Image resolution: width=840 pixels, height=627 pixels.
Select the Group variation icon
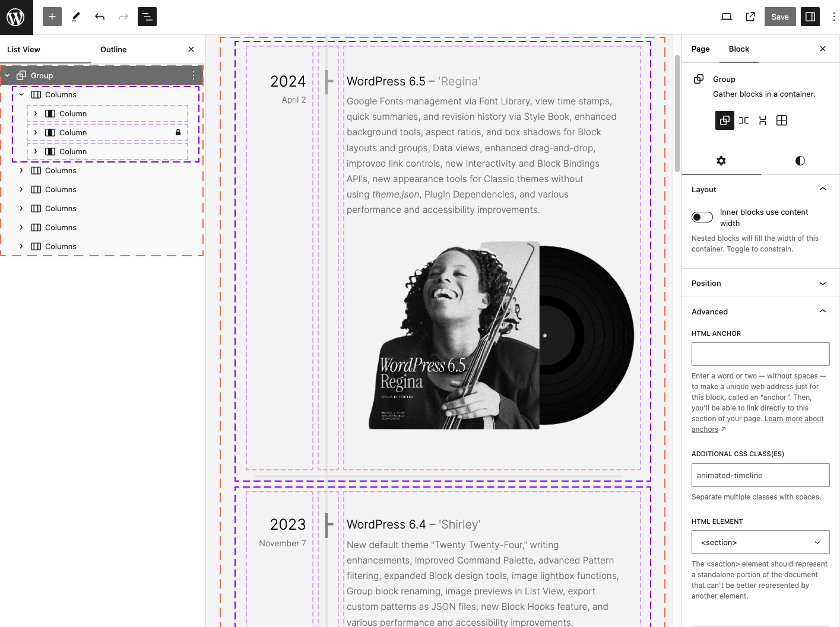click(725, 120)
